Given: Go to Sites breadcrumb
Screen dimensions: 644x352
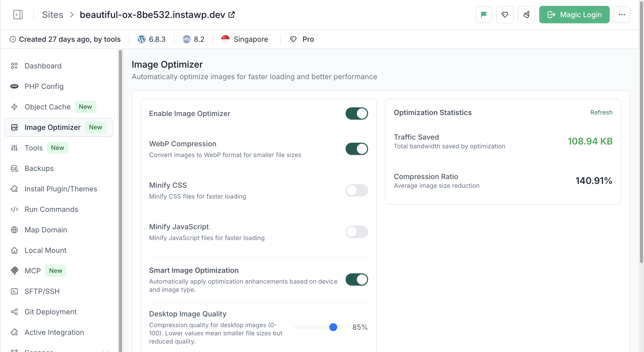Looking at the screenshot, I should tap(53, 15).
